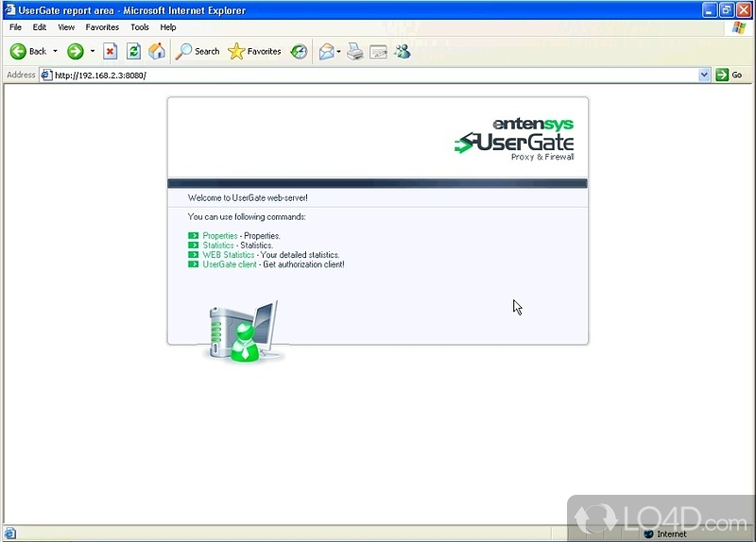
Task: Click the server and user illustration
Action: click(245, 331)
